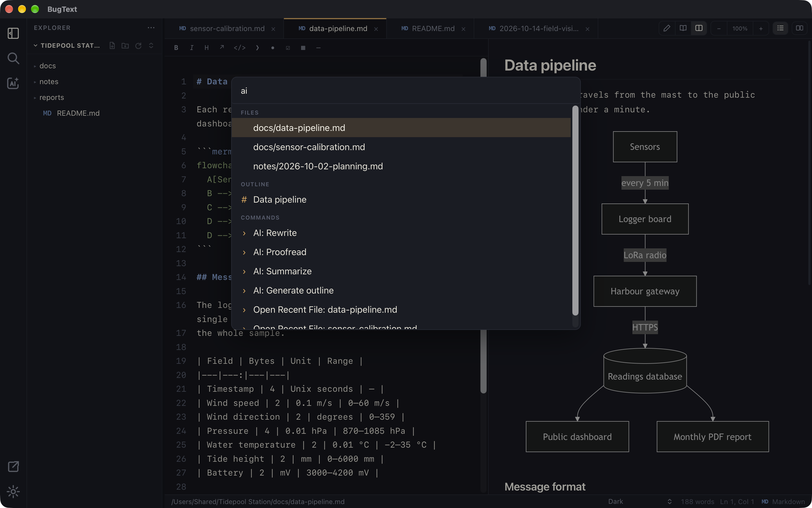
Task: Click the new note compose icon at the bottom of the activity bar
Action: point(13,466)
